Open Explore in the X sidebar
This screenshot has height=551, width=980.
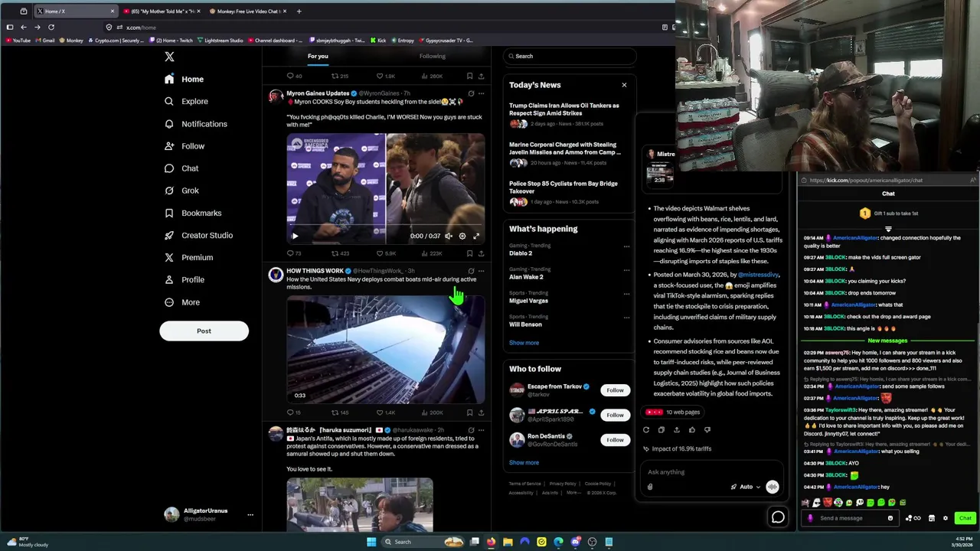(x=186, y=101)
